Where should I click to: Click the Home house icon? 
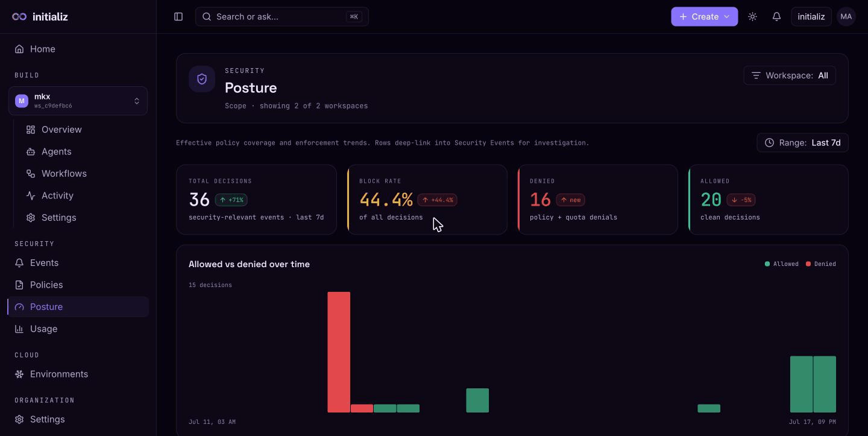(20, 49)
